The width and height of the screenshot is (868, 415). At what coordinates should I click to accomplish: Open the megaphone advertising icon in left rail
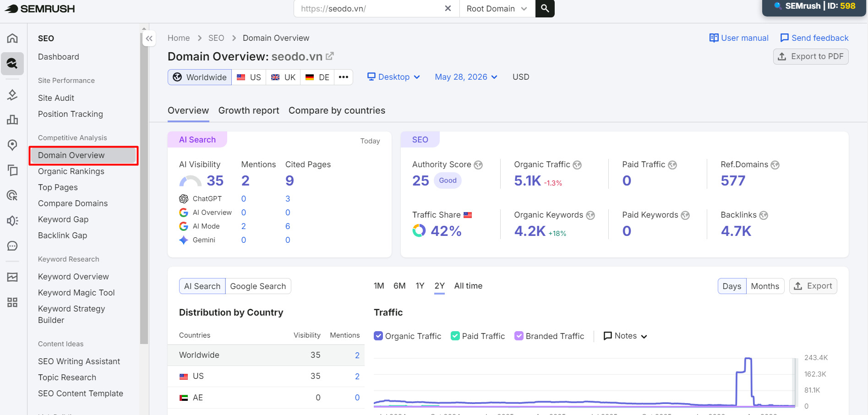[12, 221]
